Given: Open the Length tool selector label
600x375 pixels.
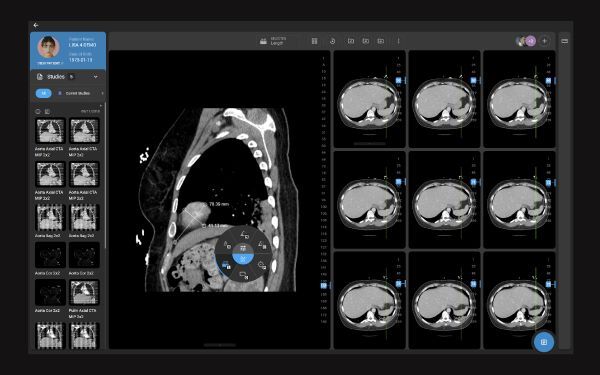Looking at the screenshot, I should click(278, 41).
